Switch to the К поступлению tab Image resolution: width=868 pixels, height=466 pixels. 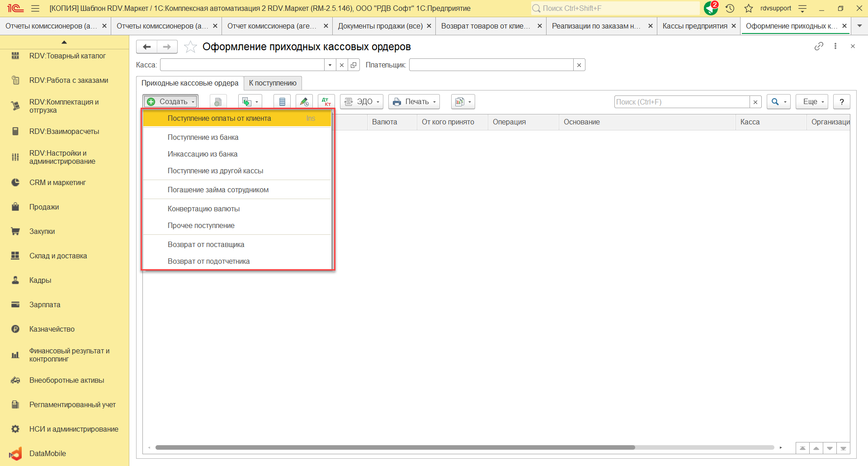[x=273, y=83]
